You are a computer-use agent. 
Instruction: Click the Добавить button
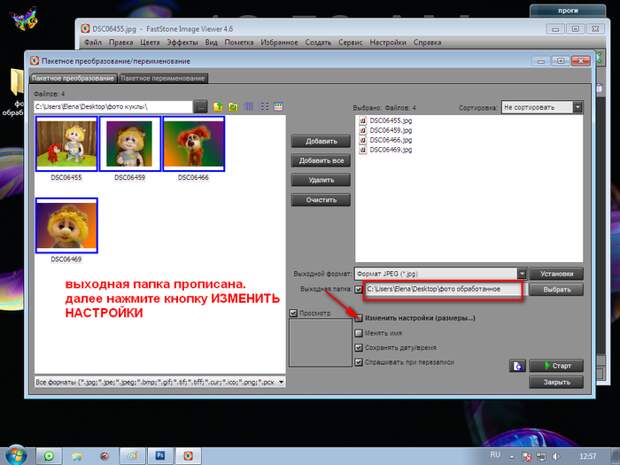pyautogui.click(x=321, y=141)
